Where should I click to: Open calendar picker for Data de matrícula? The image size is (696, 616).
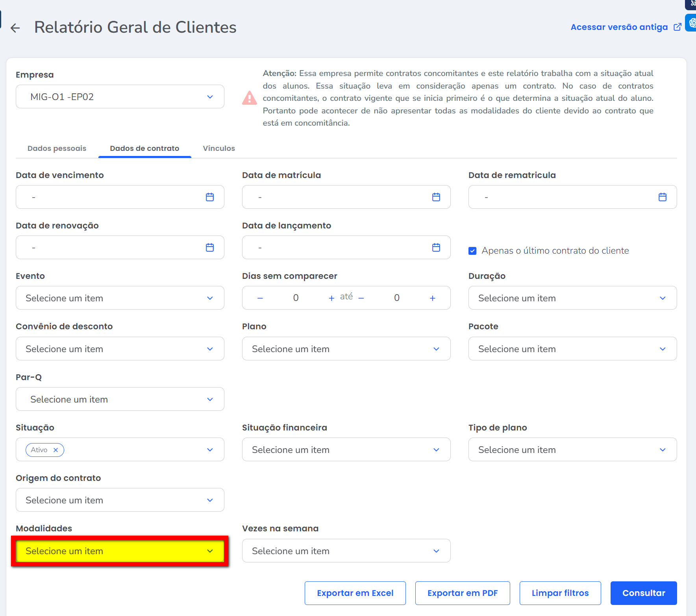point(436,197)
